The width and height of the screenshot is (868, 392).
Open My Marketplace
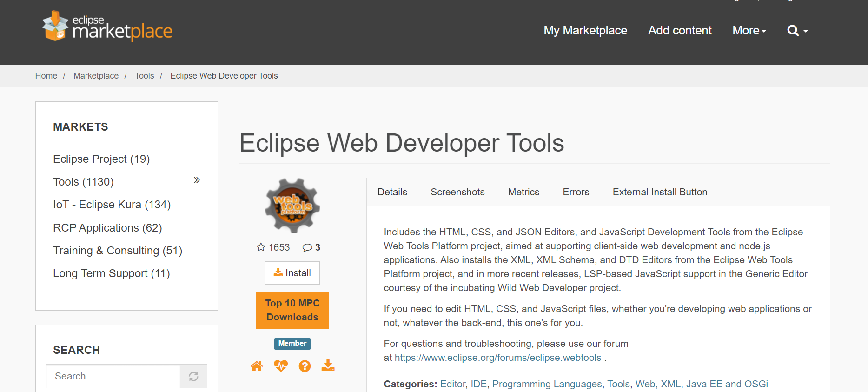click(x=585, y=31)
